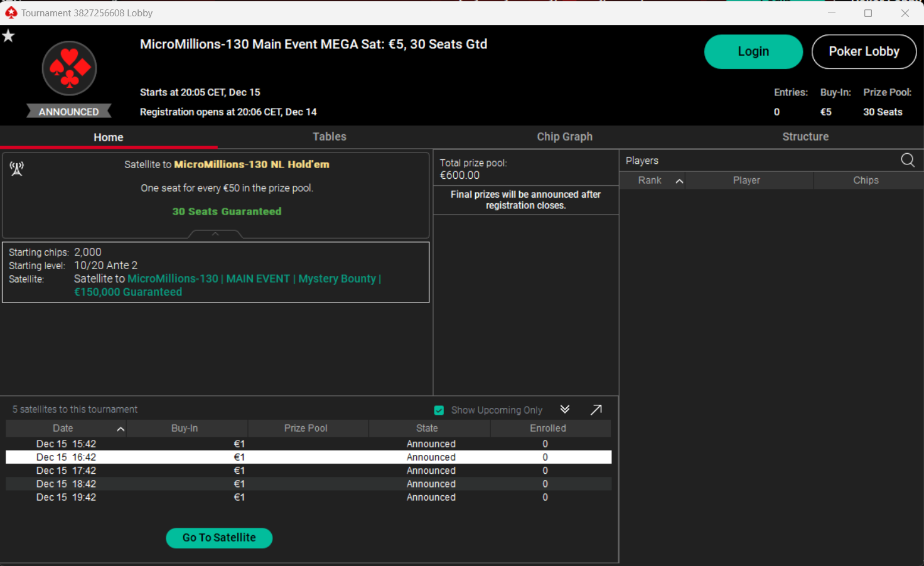Toggle Show Upcoming Only checkbox
This screenshot has height=566, width=924.
pos(439,410)
